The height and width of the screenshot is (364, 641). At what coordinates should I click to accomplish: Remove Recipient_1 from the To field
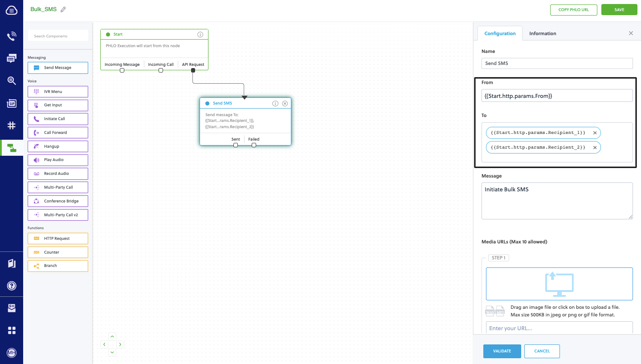pos(595,132)
